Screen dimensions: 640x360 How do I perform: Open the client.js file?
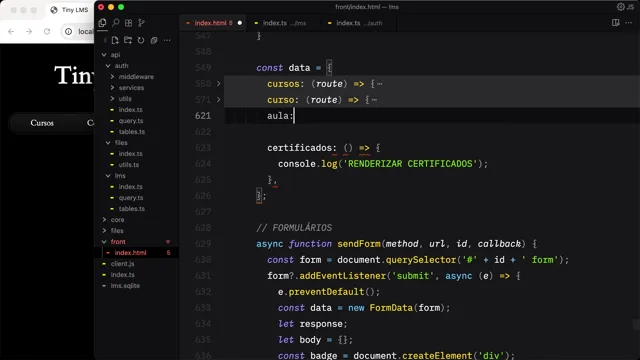tap(122, 264)
